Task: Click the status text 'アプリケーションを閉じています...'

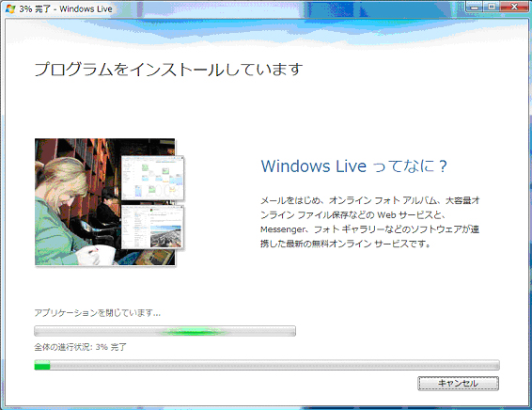Action: click(98, 312)
